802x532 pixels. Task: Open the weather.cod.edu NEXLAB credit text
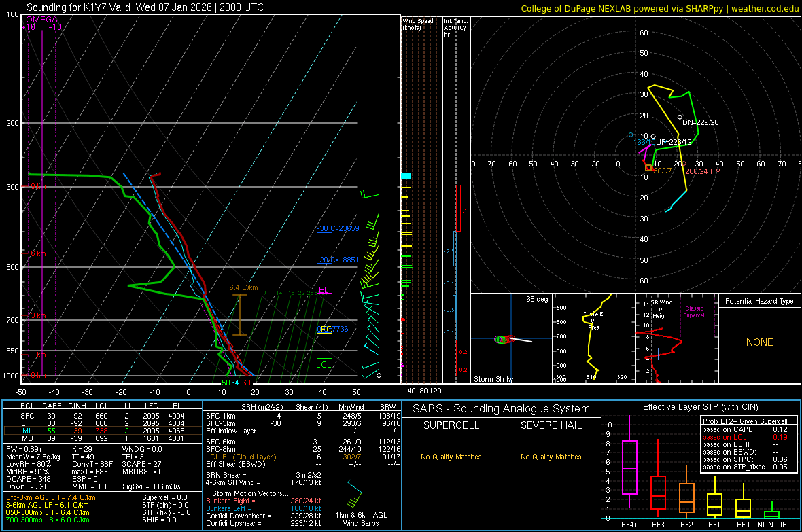[x=659, y=8]
